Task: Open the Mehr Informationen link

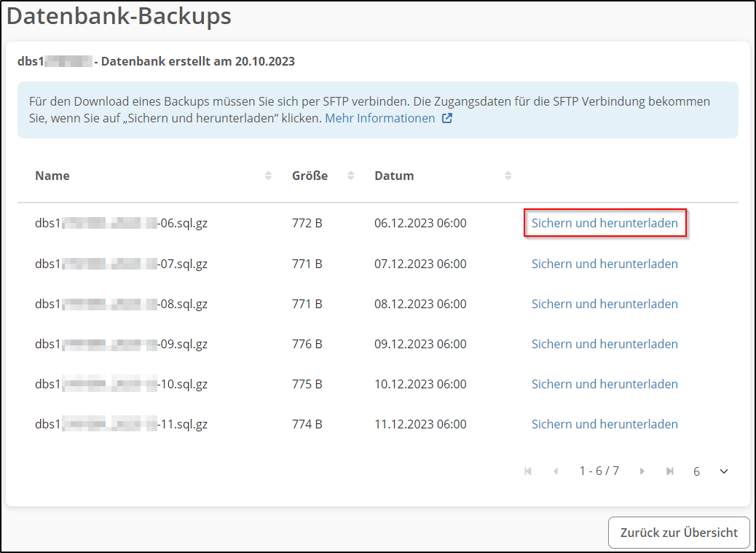Action: [380, 118]
